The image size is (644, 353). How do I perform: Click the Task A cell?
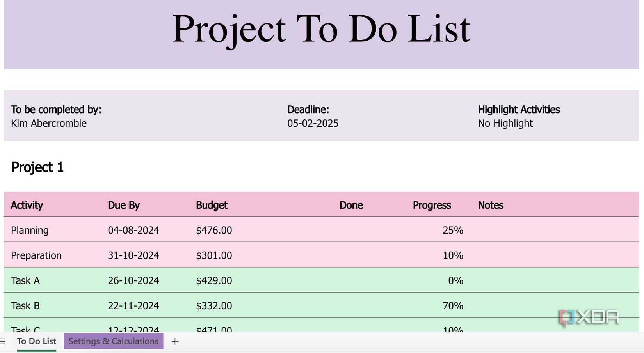(x=25, y=280)
